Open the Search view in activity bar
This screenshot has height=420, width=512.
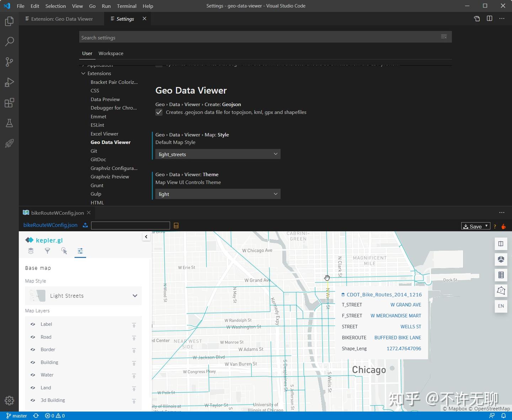tap(9, 42)
